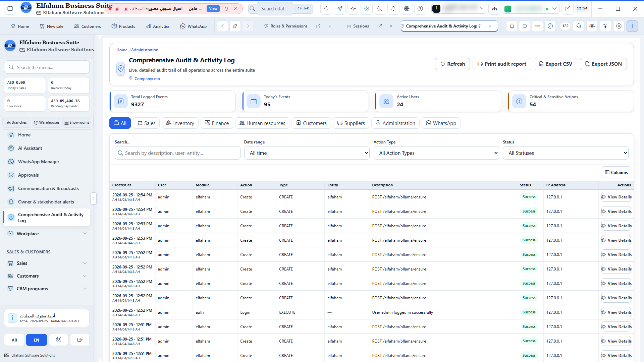Click the tab history home icon
Image resolution: width=644 pixels, height=362 pixels.
[235, 26]
